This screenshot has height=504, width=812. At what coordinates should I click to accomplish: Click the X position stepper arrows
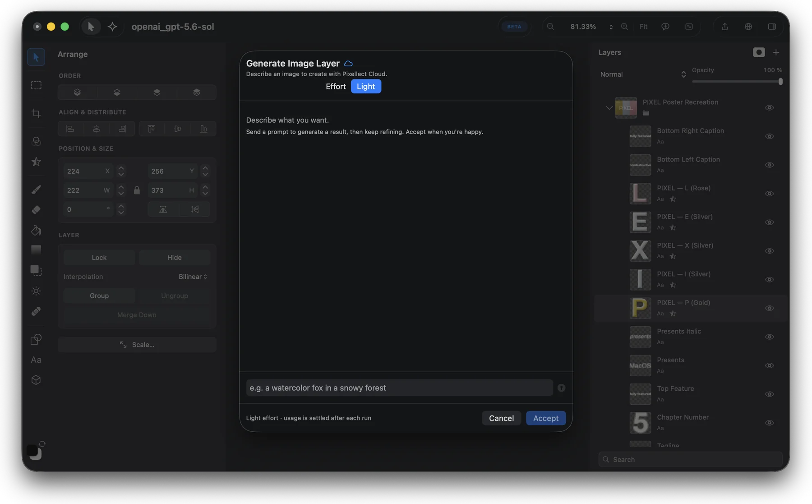(x=121, y=171)
